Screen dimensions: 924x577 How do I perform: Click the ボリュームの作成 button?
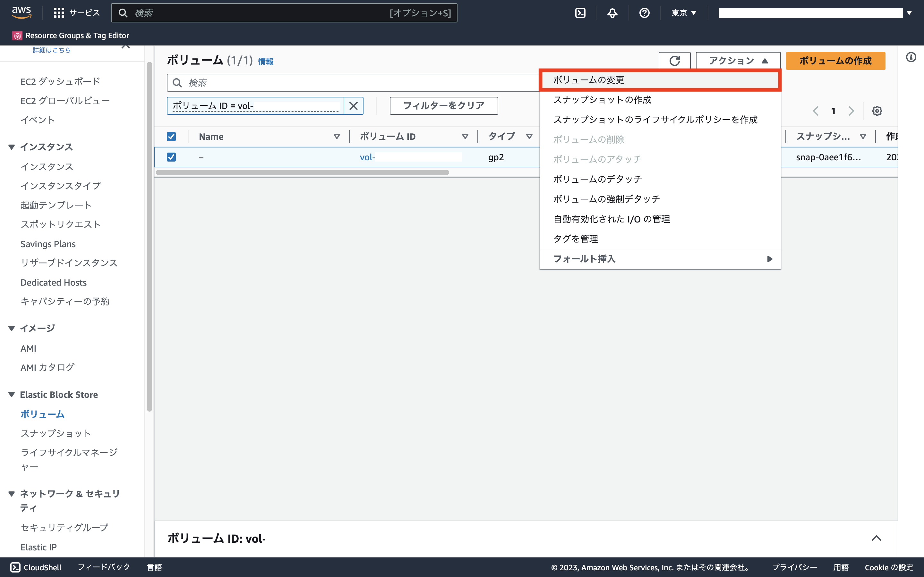[x=835, y=61]
